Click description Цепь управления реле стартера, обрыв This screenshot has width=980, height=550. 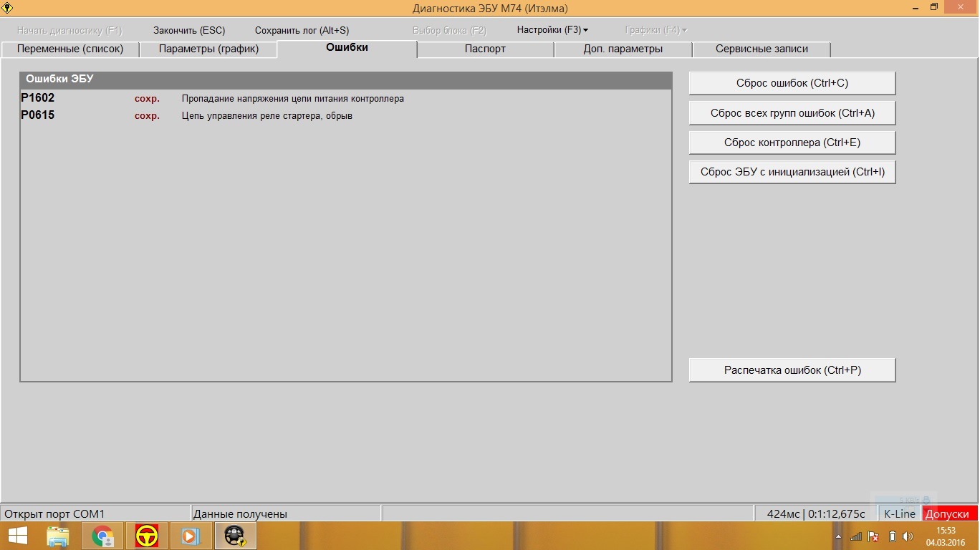[267, 116]
